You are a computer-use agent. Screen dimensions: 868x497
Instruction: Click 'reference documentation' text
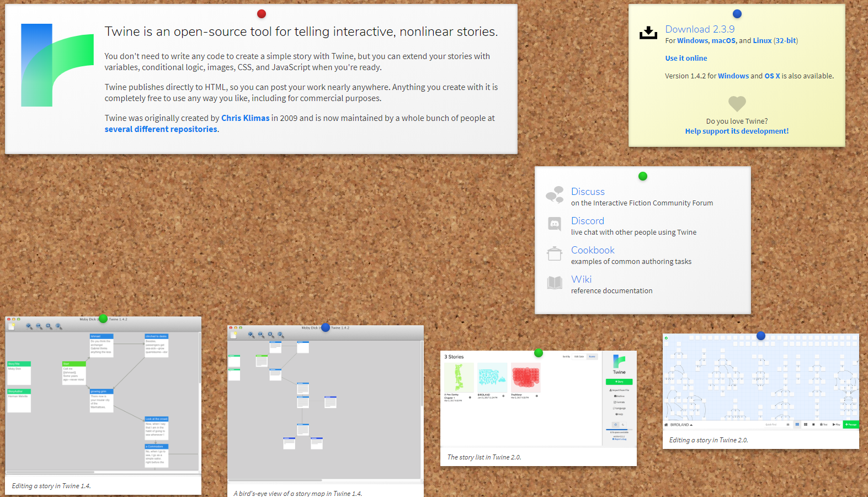click(611, 291)
